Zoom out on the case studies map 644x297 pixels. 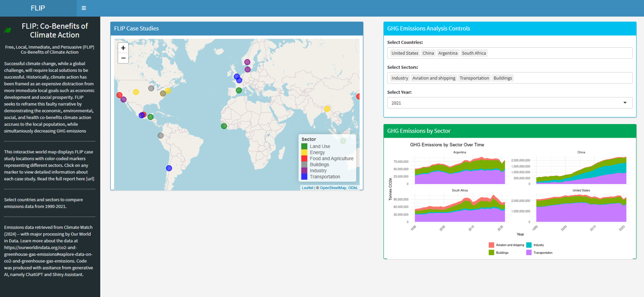(x=123, y=58)
